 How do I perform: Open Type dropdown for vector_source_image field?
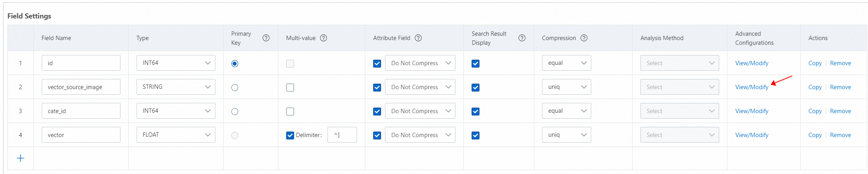pos(176,87)
